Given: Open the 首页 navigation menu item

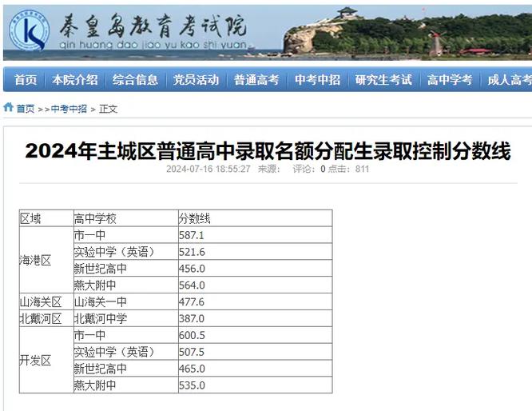Looking at the screenshot, I should click(26, 80).
